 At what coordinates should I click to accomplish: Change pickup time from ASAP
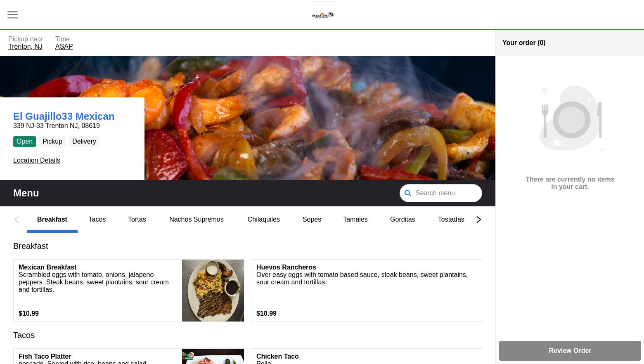click(x=64, y=47)
